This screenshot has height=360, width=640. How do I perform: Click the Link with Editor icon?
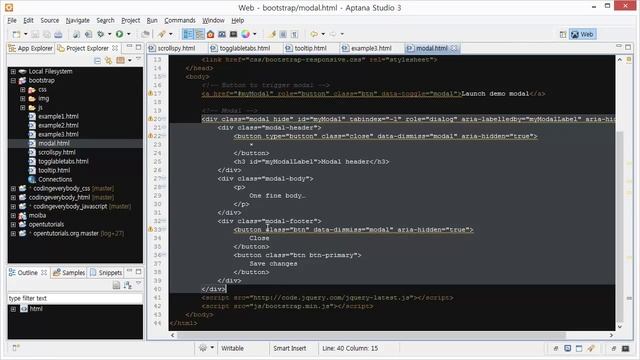click(x=109, y=60)
